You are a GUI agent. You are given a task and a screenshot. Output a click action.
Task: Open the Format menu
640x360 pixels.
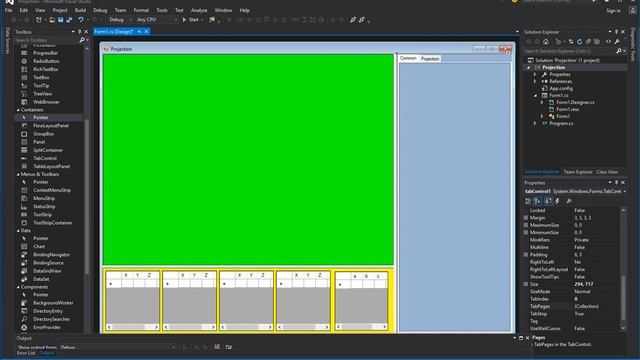pos(141,10)
